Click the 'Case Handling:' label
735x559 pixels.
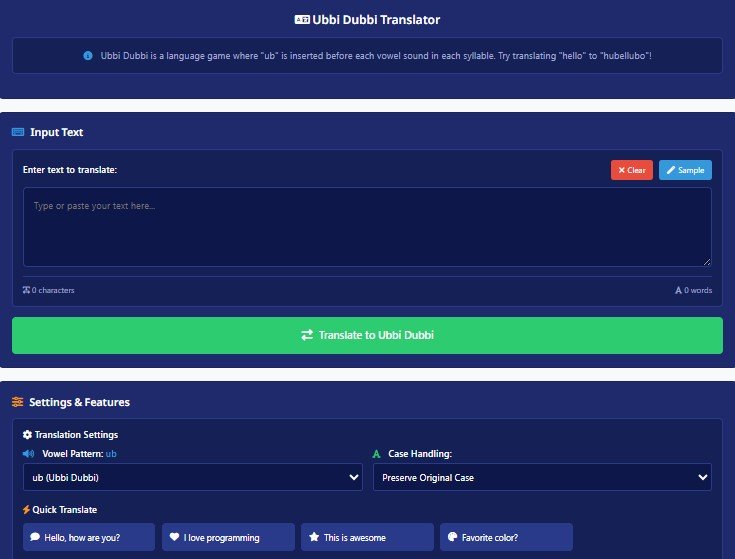tap(420, 454)
